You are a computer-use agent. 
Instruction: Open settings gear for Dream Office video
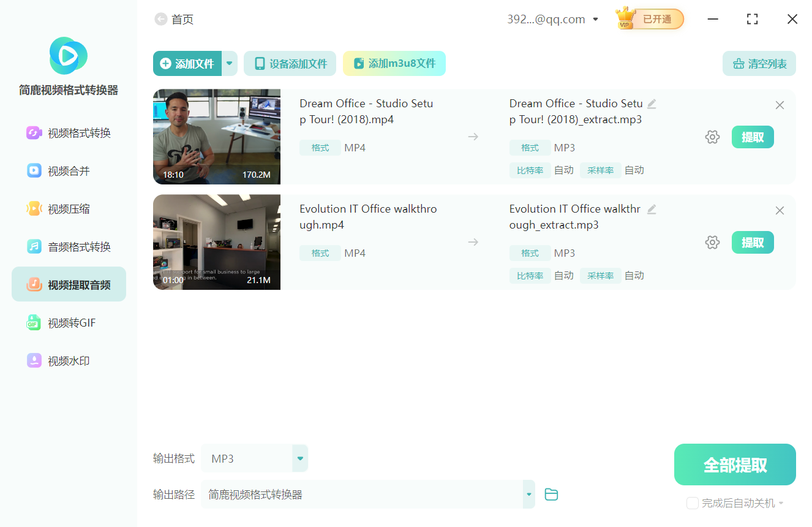(712, 137)
